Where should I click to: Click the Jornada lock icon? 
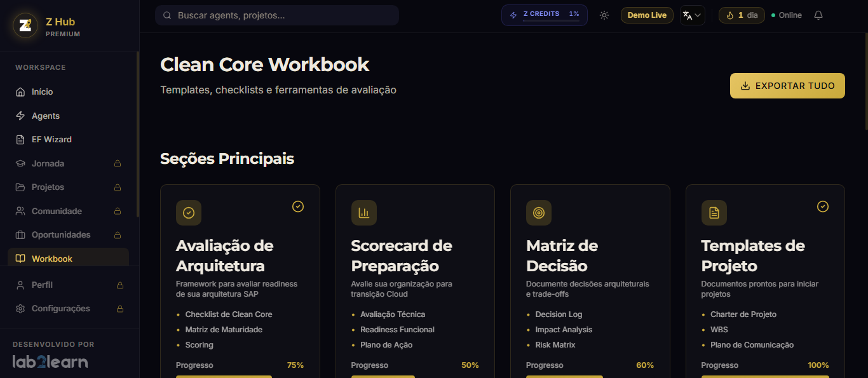point(118,163)
